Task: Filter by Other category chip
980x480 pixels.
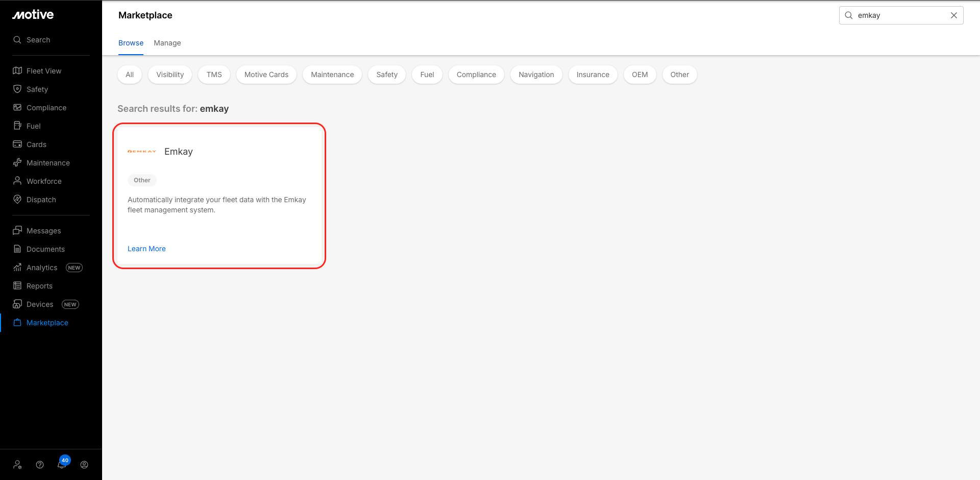Action: point(680,75)
